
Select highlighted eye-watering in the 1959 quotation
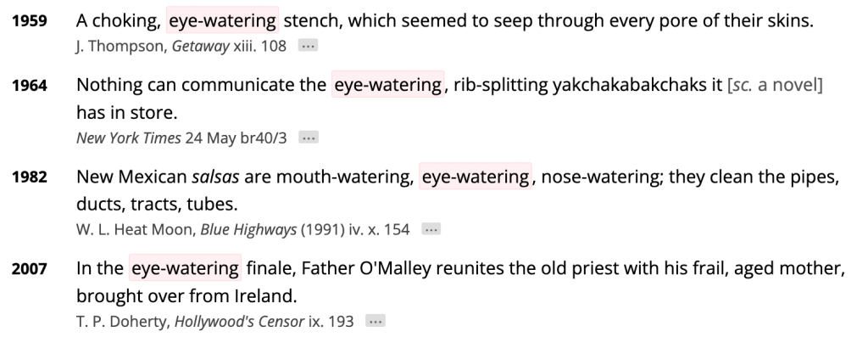coord(222,20)
